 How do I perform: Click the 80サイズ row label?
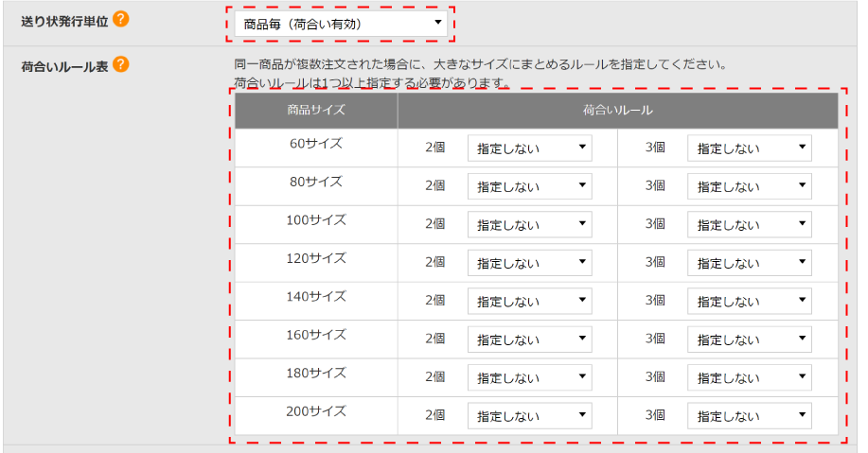click(x=316, y=182)
